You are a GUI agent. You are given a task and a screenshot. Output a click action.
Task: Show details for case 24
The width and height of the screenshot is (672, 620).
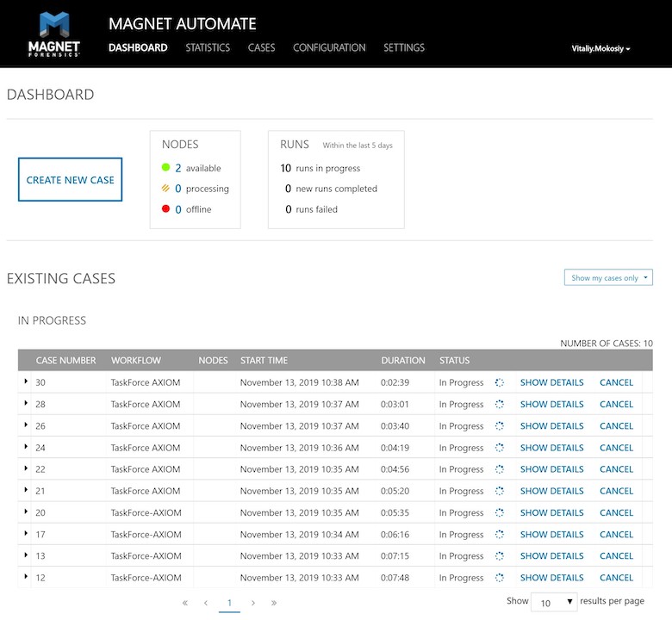coord(552,447)
